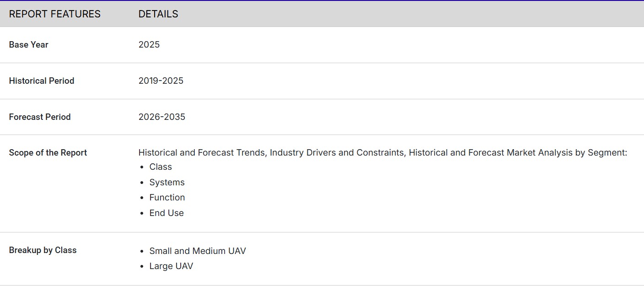Click the "Historical and Forecast Trends" text
644x286 pixels.
pos(201,153)
